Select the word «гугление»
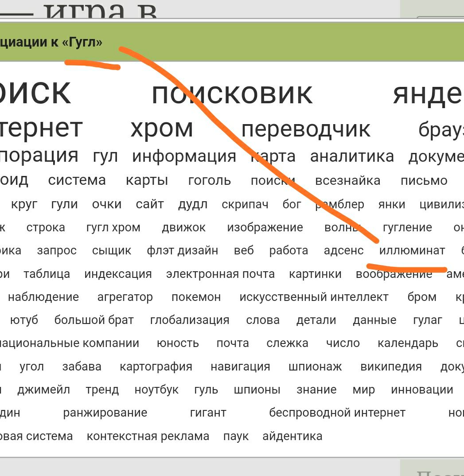 pyautogui.click(x=408, y=228)
